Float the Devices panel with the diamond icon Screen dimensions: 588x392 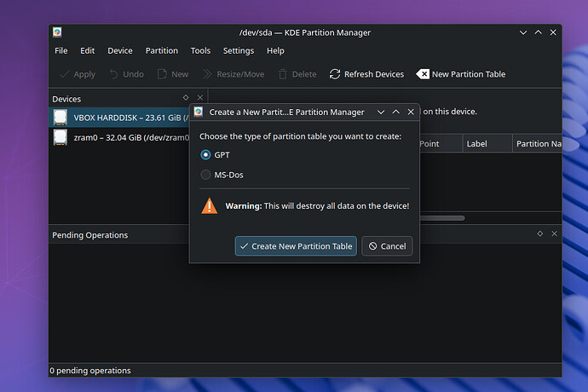point(186,97)
